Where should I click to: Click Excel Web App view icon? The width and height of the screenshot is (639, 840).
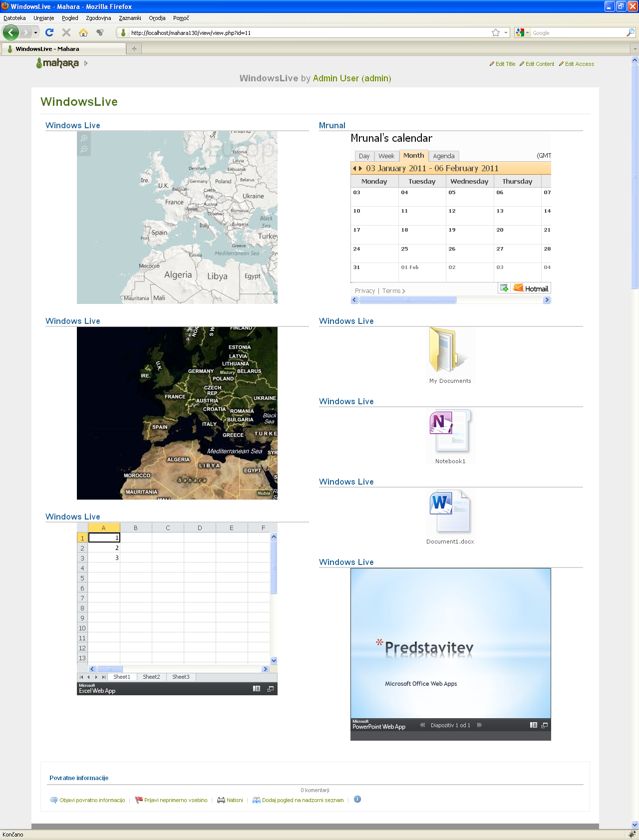click(257, 689)
